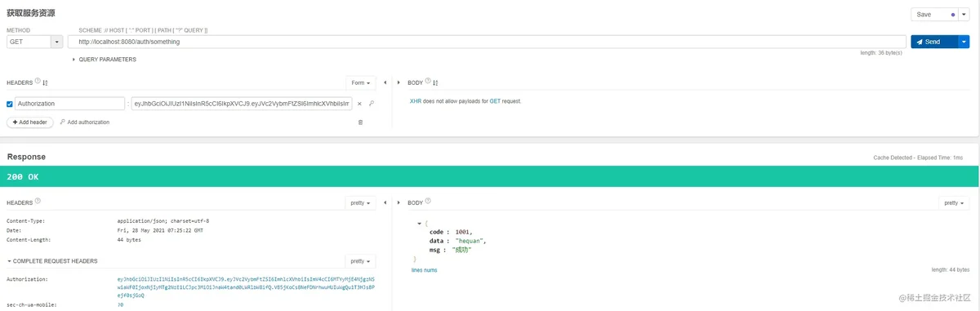Sort request headers with the sort icon

pos(46,83)
